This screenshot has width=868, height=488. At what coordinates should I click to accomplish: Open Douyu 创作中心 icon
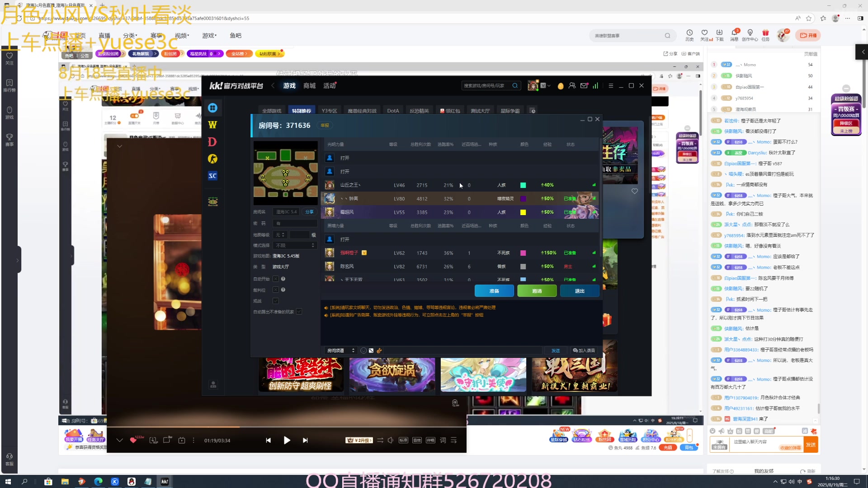point(750,35)
